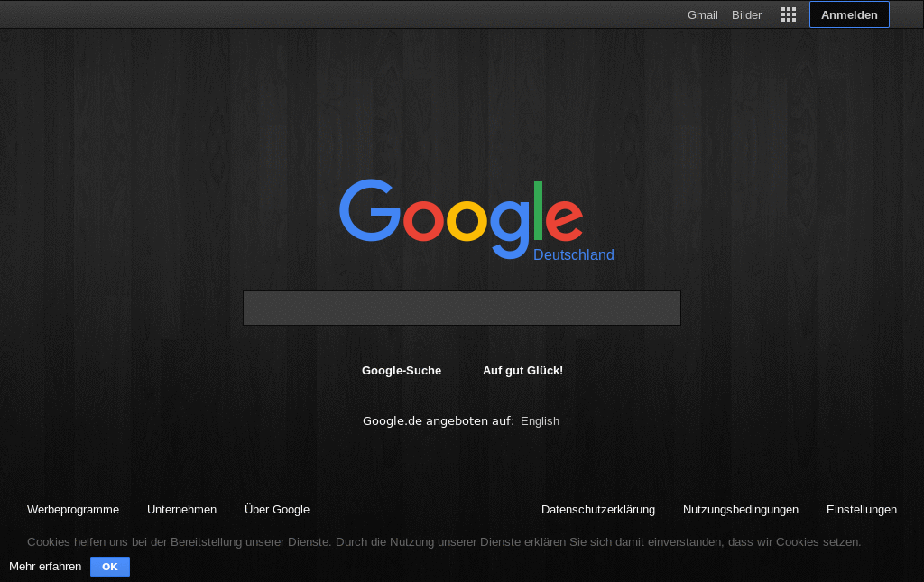Open the Nutzungsbedingungen link
The image size is (924, 582).
tap(741, 510)
